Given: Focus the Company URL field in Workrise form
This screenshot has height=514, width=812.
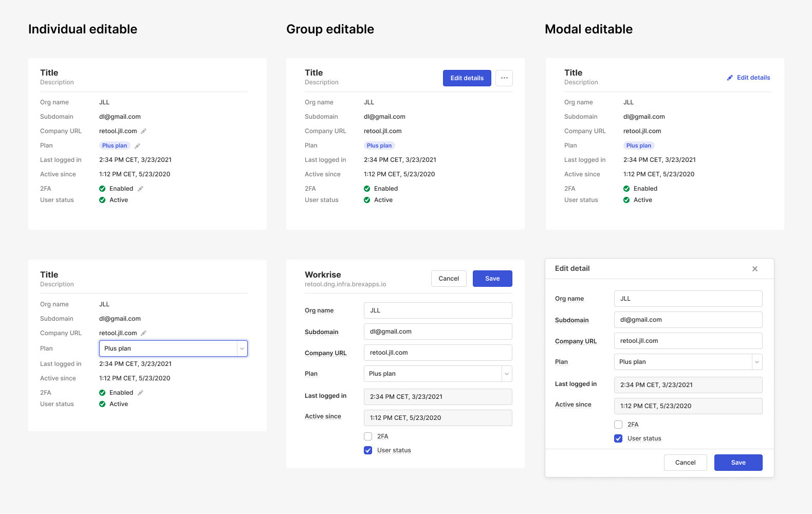Looking at the screenshot, I should [438, 353].
